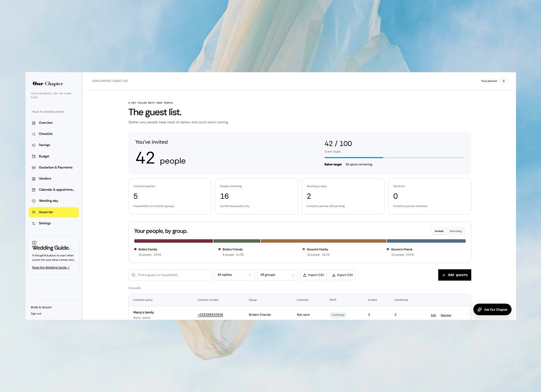Click the Settings sliders icon
Screen dimensions: 541x392
coord(34,223)
